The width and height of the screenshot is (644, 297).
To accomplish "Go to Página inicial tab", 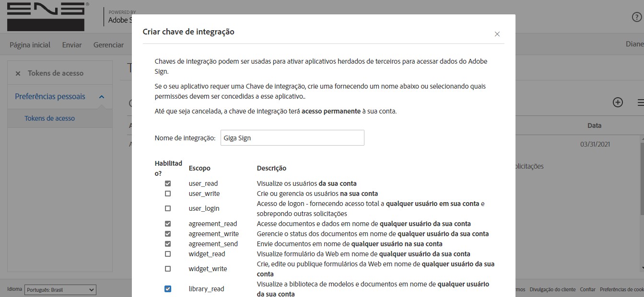I will click(30, 45).
